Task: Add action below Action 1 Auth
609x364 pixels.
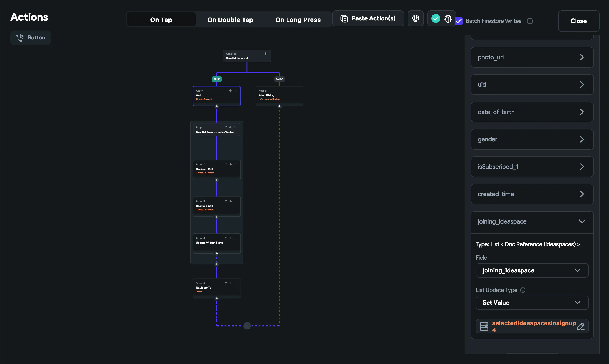Action: point(216,106)
